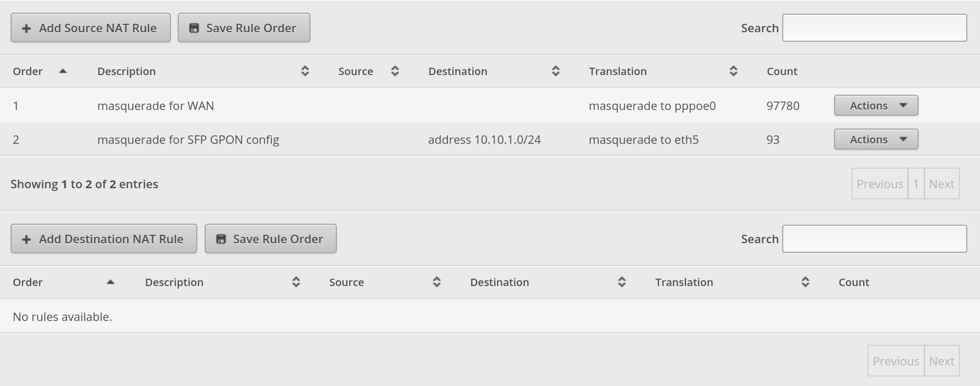Open Actions dropdown for masquerade for WAN
Image resolution: width=980 pixels, height=386 pixels.
876,106
